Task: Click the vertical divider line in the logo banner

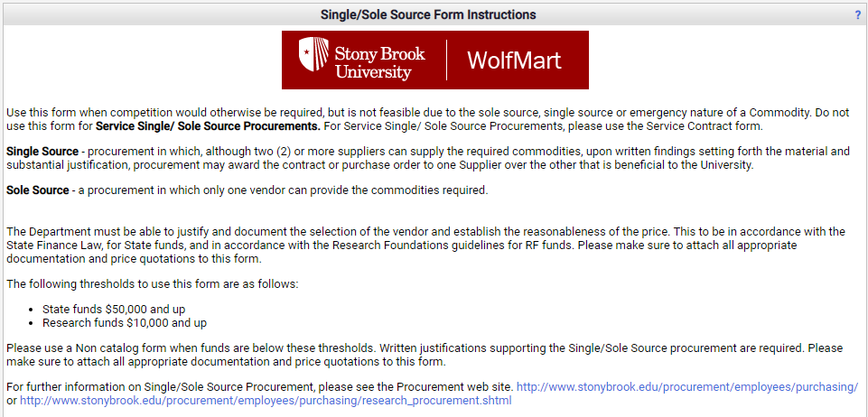Action: pyautogui.click(x=446, y=60)
